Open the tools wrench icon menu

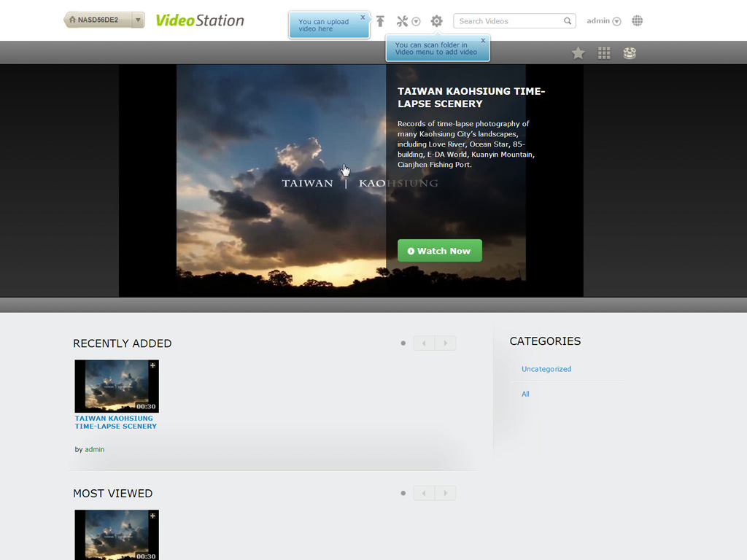tap(402, 21)
